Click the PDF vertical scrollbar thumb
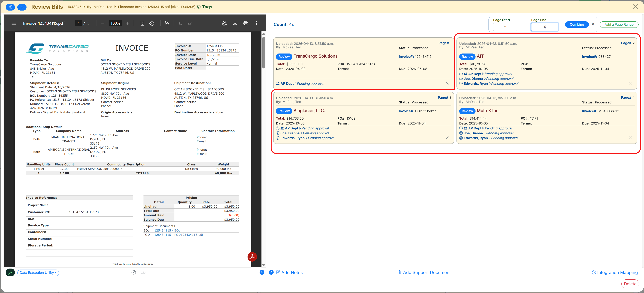This screenshot has width=644, height=293. pyautogui.click(x=264, y=52)
